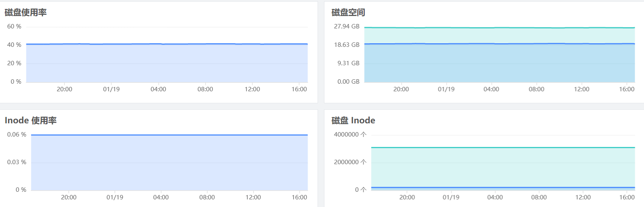Click the 18.63 GB axis label

pyautogui.click(x=346, y=45)
